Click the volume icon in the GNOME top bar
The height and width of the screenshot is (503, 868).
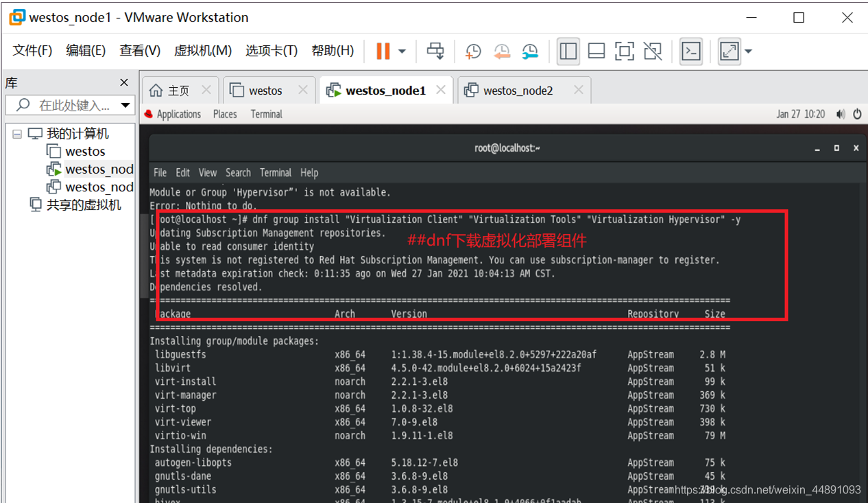[x=841, y=115]
